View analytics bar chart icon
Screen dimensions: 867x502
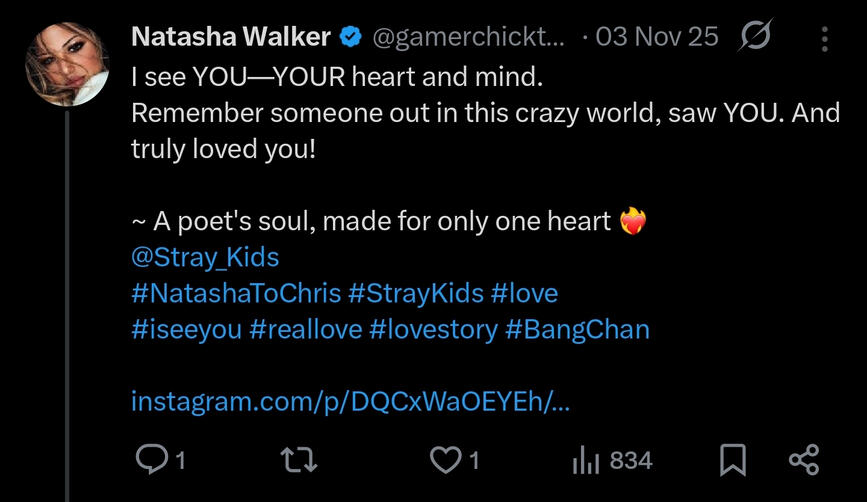point(586,460)
